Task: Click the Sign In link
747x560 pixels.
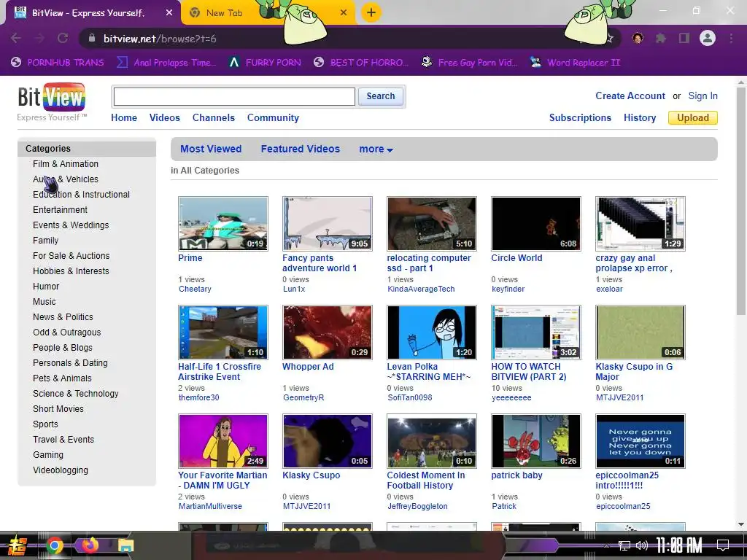Action: coord(703,96)
